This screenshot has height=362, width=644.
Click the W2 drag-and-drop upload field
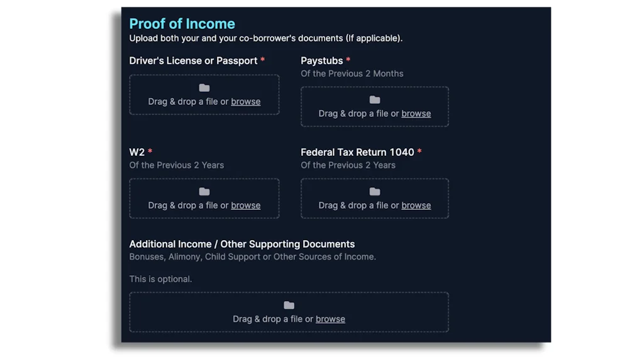click(204, 199)
